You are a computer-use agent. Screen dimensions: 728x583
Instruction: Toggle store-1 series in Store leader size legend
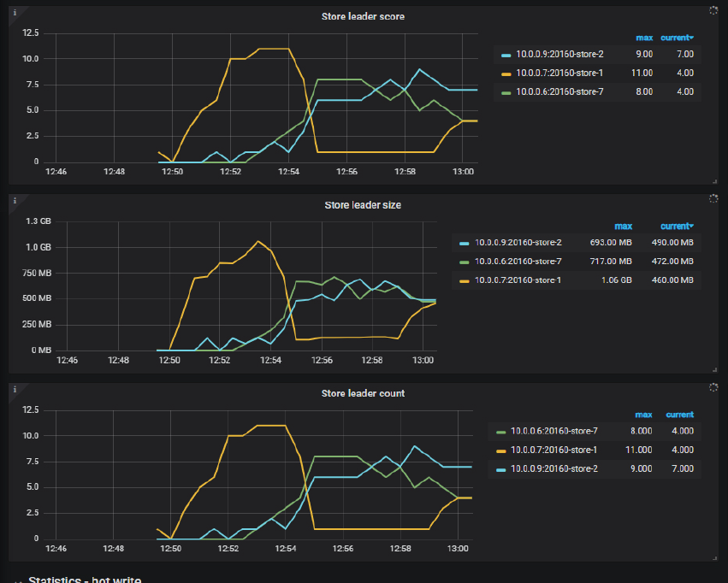518,280
